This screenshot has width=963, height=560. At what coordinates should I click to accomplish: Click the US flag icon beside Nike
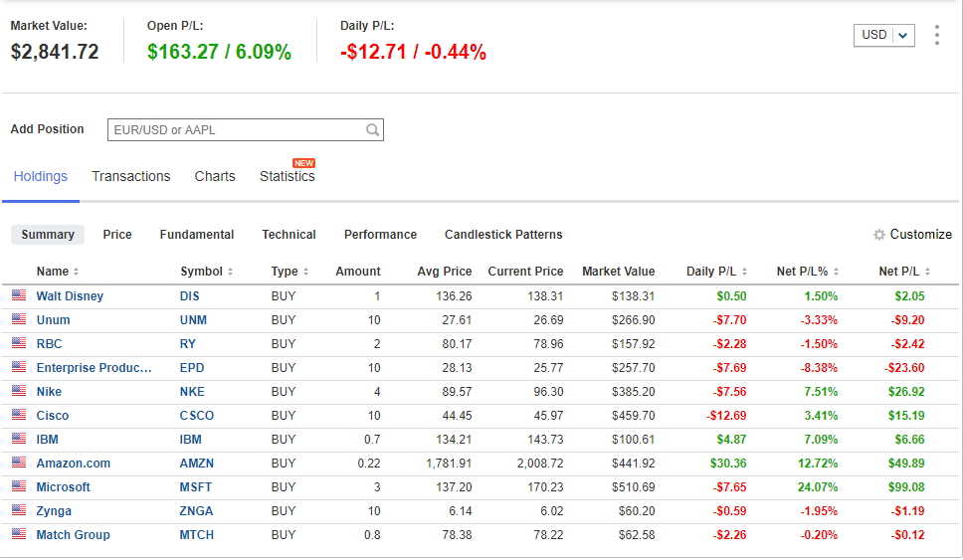(19, 391)
